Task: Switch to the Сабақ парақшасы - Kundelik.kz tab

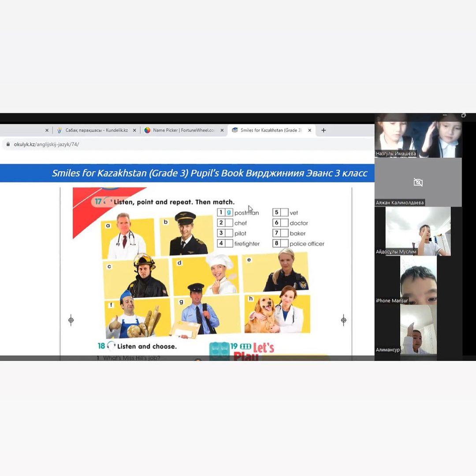Action: (x=97, y=130)
